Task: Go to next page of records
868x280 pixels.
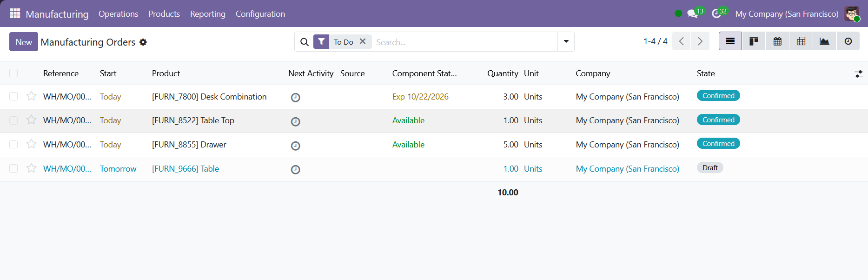Action: [x=700, y=41]
